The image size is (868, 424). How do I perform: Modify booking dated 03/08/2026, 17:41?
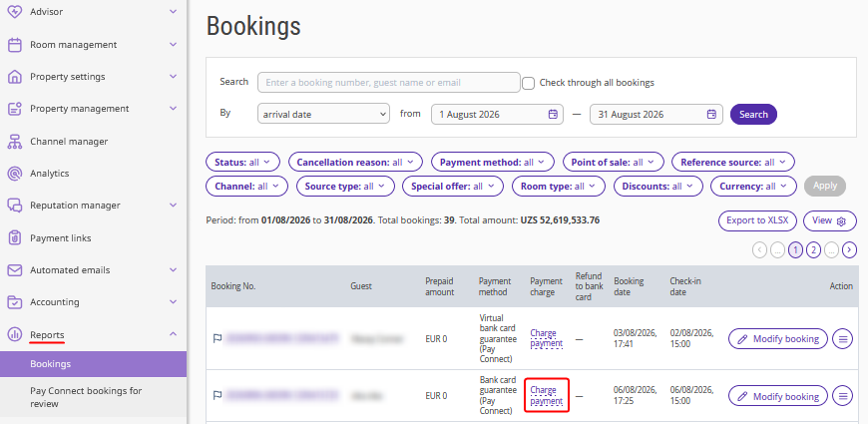778,339
